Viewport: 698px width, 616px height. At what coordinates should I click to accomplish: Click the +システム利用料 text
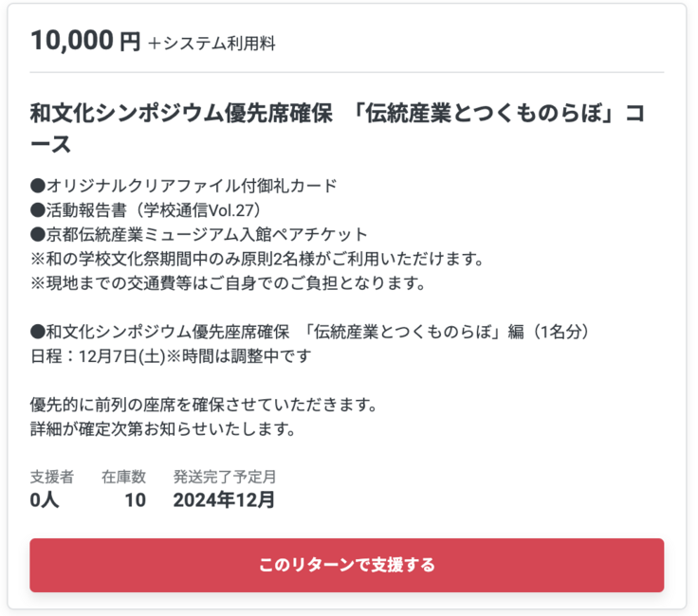coord(211,43)
